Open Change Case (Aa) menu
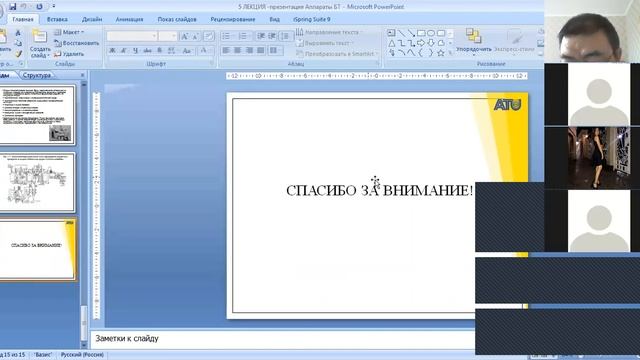Viewport: 640px width, 360px height. 187,51
